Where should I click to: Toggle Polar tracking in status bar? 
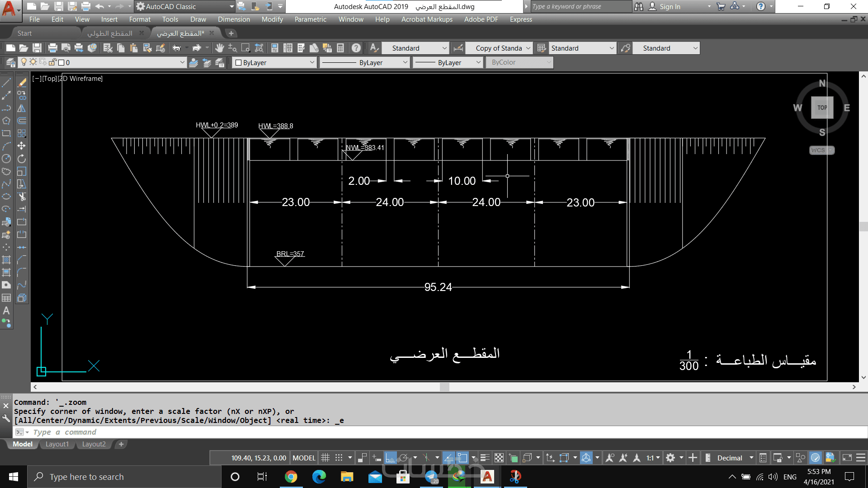[x=404, y=458]
